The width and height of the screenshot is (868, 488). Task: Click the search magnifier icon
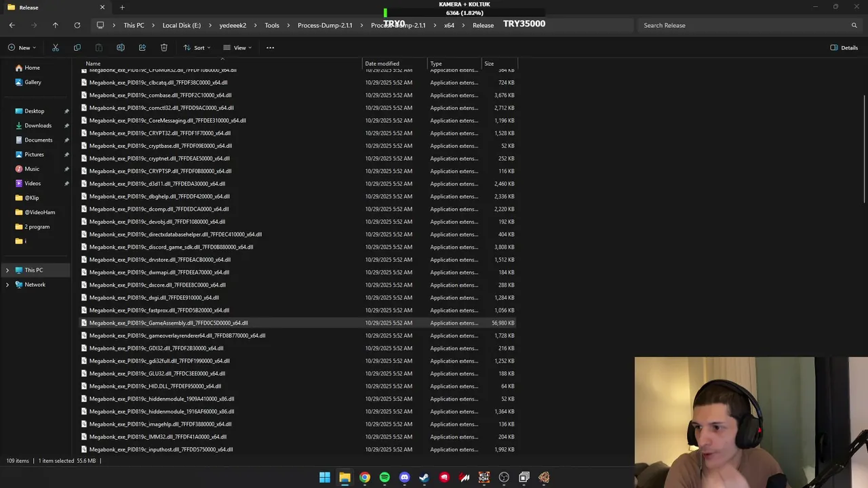(854, 25)
